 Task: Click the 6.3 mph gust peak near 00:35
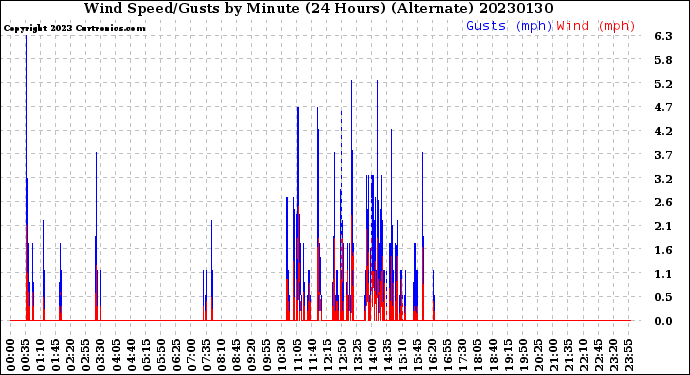[x=26, y=36]
